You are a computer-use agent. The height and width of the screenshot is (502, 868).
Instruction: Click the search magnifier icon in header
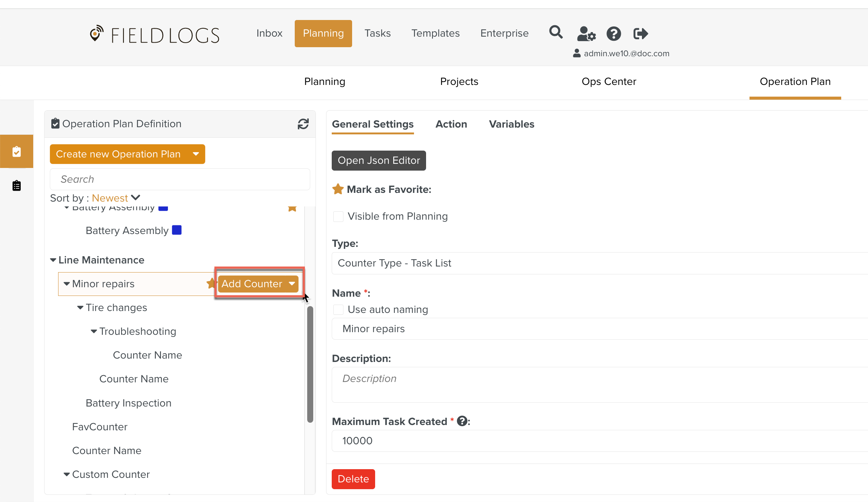click(556, 33)
